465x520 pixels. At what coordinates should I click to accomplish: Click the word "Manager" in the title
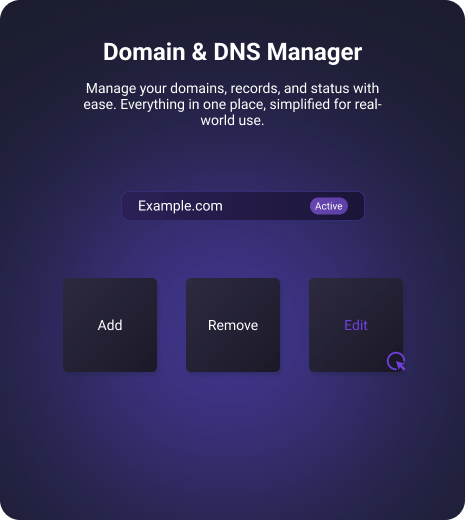pos(314,53)
